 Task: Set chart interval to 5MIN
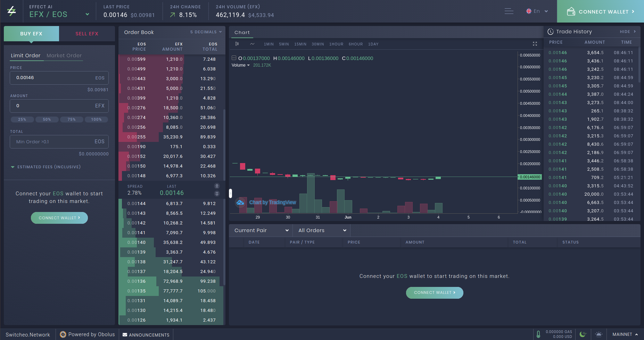tap(284, 44)
